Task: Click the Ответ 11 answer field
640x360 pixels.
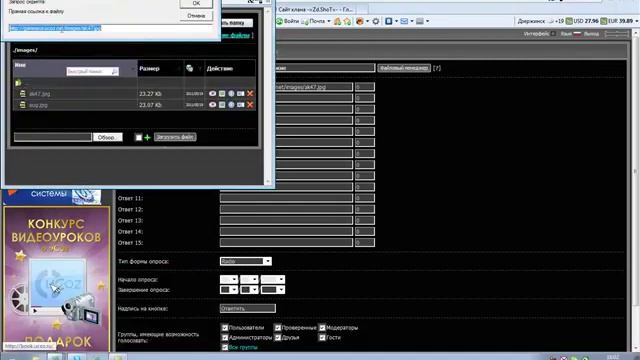Action: [x=286, y=198]
